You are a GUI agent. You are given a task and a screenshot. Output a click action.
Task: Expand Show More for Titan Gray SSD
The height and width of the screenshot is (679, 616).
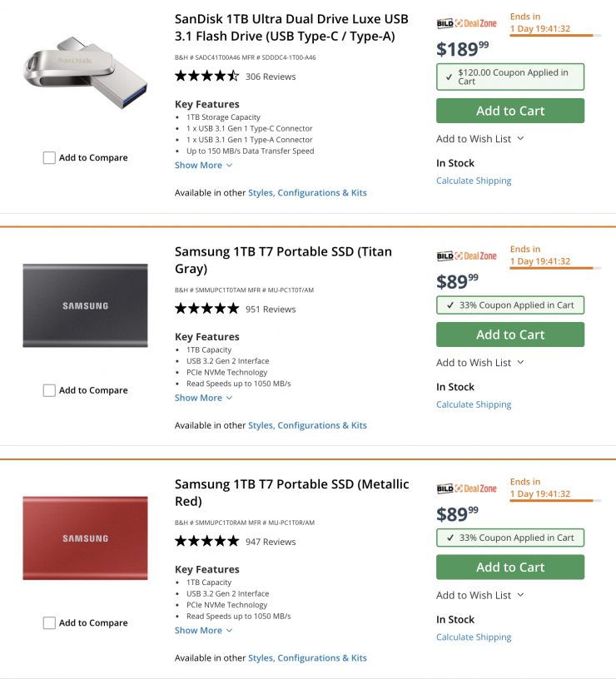203,398
